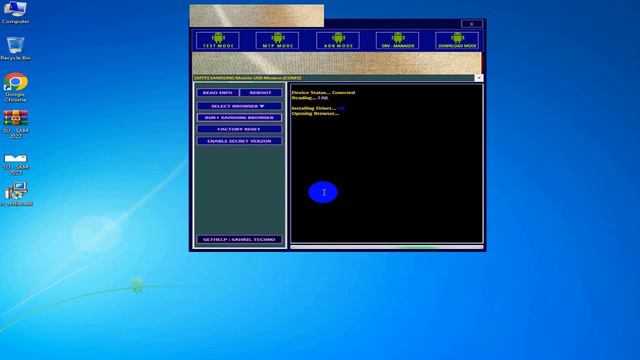Click the 'Opening Browser...' log line
The width and height of the screenshot is (640, 360).
315,113
